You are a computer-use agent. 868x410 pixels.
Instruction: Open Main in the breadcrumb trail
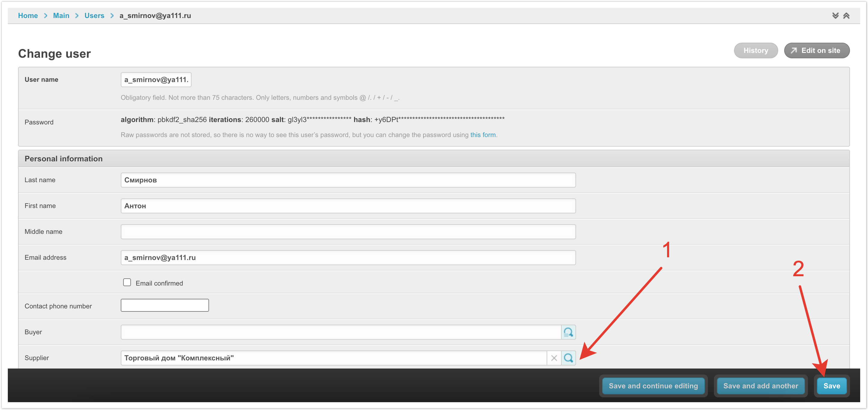(61, 16)
